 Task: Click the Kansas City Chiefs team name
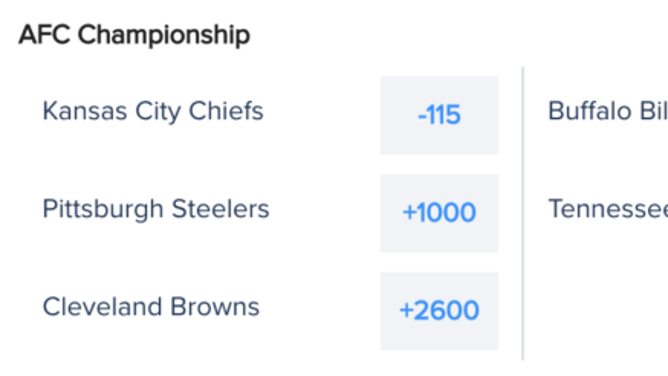tap(153, 112)
